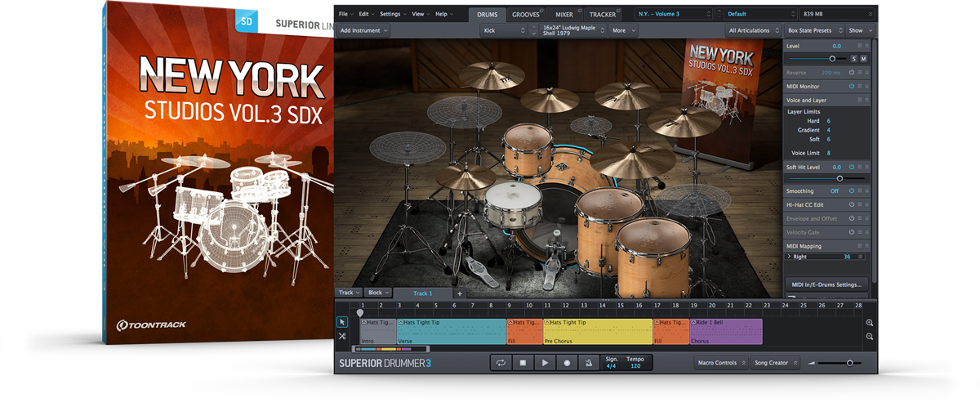This screenshot has width=980, height=403.
Task: Expand the MIDI Monitor section
Action: [x=866, y=86]
